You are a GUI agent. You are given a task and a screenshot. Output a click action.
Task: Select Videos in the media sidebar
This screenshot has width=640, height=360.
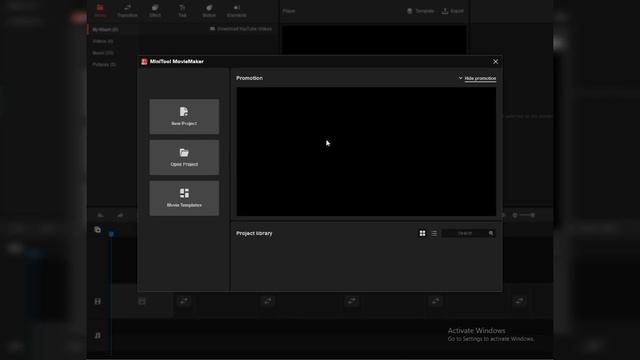[103, 41]
